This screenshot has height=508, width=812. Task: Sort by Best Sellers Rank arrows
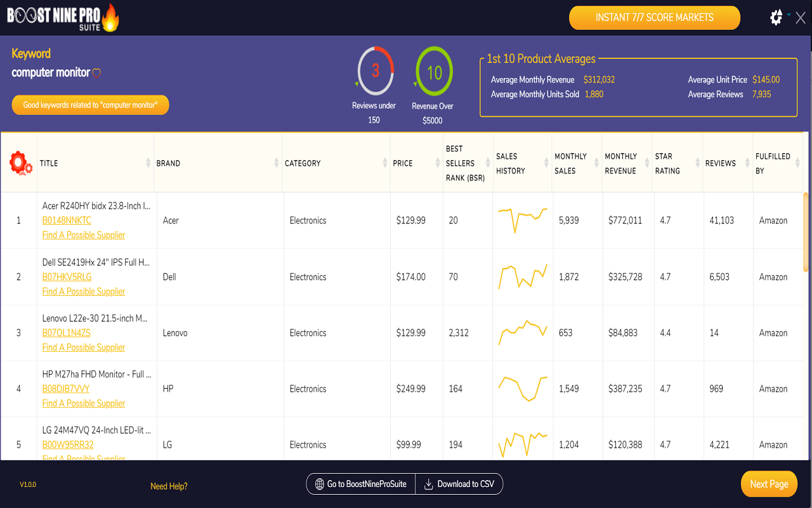point(488,163)
